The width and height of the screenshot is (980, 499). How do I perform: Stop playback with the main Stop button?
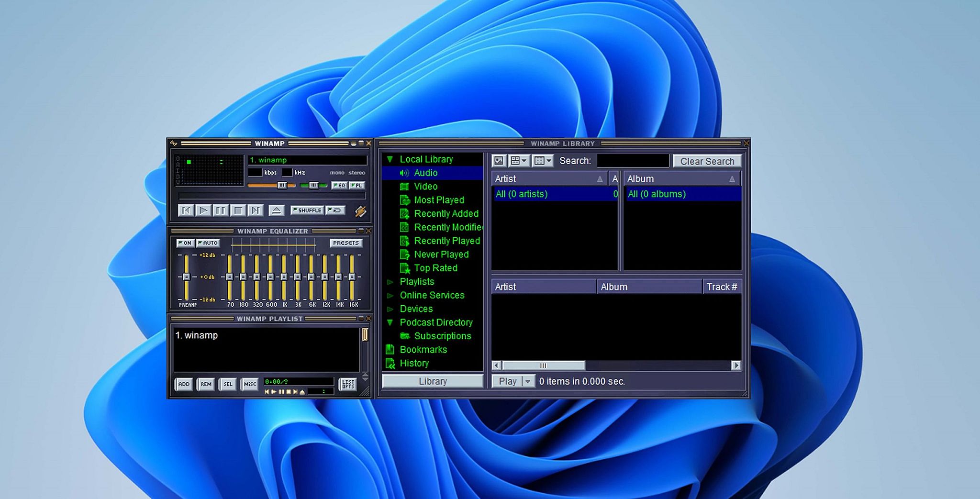(x=238, y=210)
